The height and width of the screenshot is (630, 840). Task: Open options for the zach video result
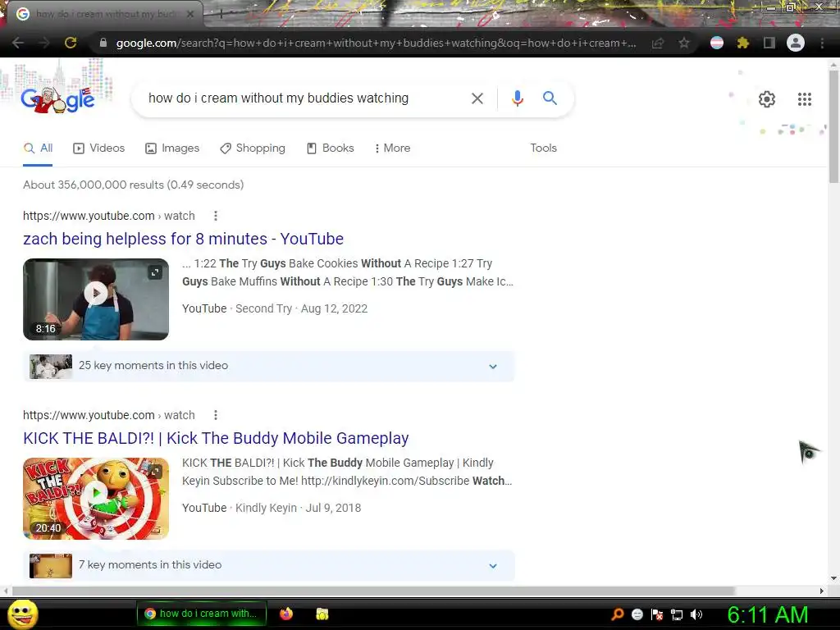(x=216, y=216)
